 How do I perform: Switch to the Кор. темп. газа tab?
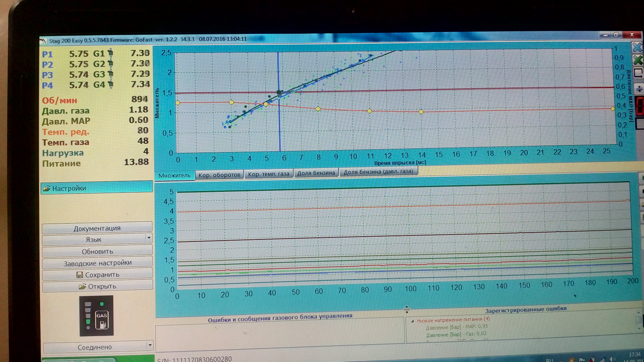pyautogui.click(x=269, y=174)
